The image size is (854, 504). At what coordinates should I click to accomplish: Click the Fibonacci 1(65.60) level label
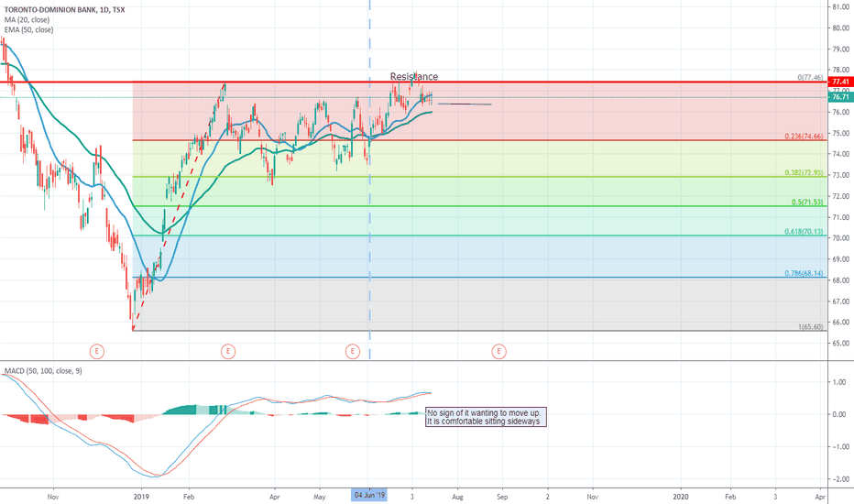(x=810, y=327)
